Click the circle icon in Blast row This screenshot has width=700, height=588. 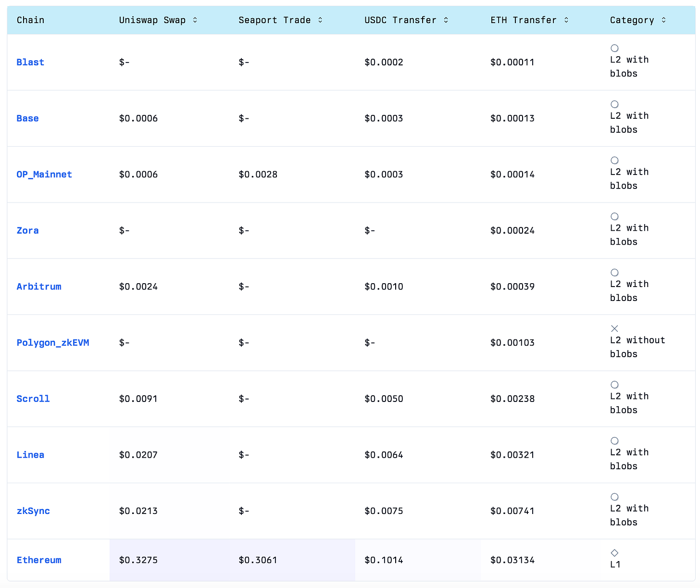coord(614,48)
